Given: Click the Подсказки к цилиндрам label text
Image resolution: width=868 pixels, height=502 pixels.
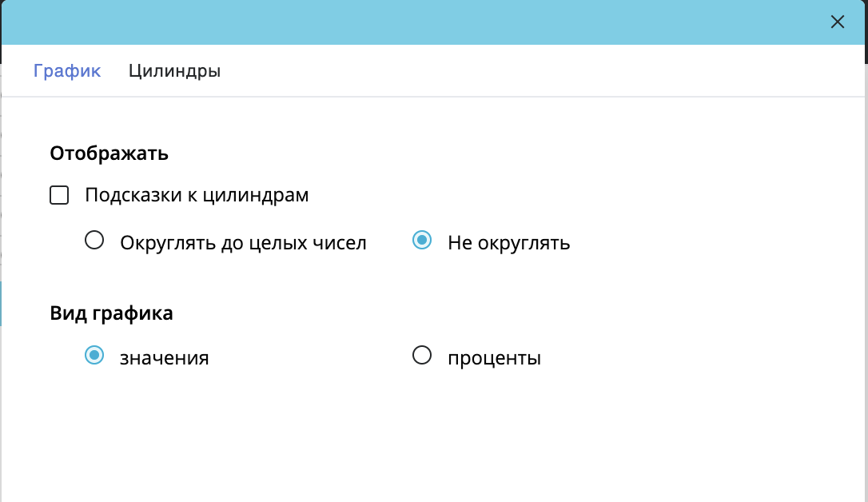Looking at the screenshot, I should coord(197,196).
